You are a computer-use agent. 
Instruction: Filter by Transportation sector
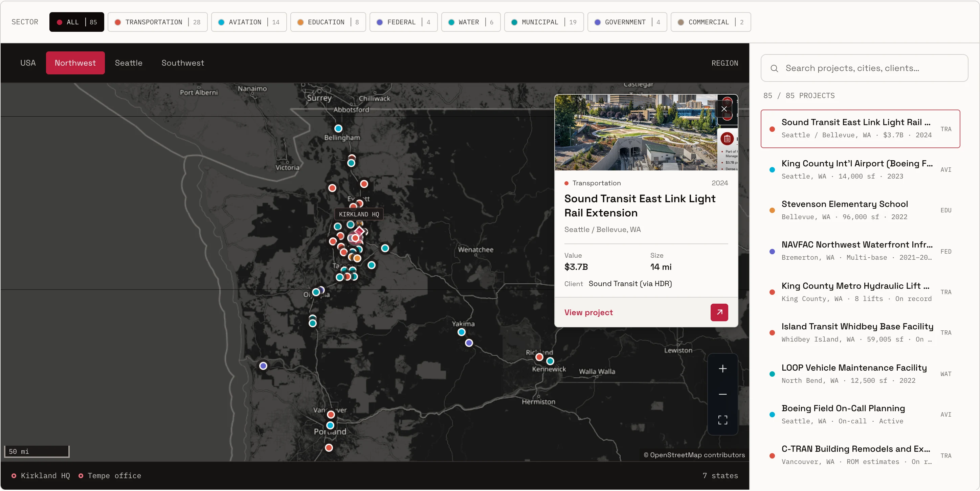[x=157, y=22]
